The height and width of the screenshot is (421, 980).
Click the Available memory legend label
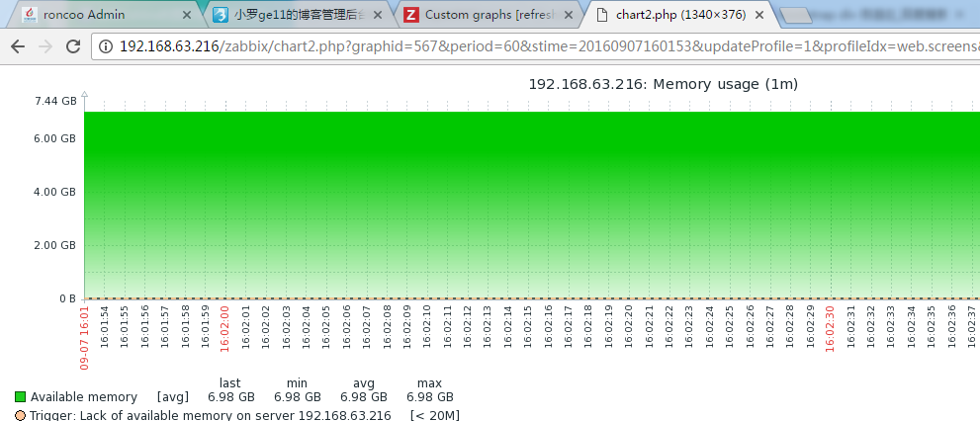[x=84, y=396]
